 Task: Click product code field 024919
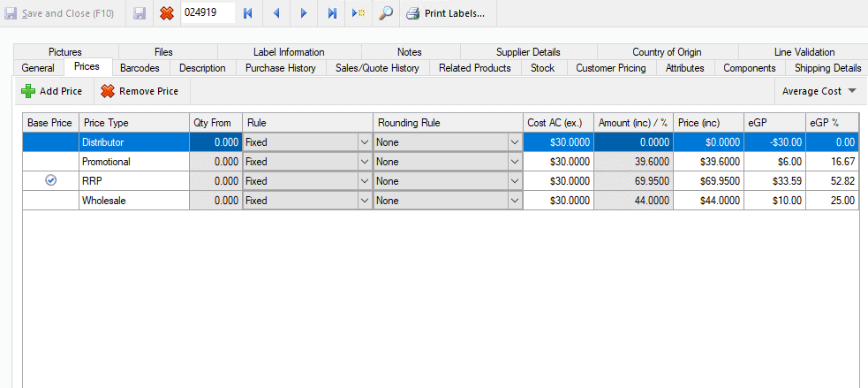[x=208, y=12]
